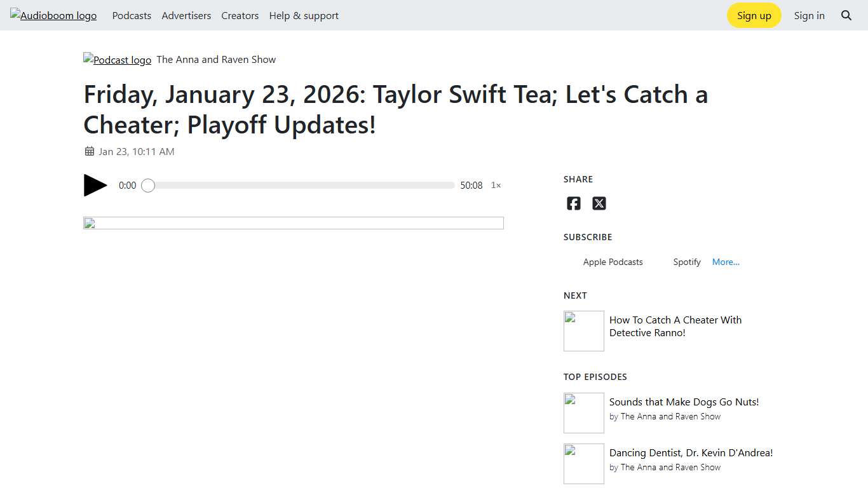
Task: Play the episode audio
Action: [94, 185]
